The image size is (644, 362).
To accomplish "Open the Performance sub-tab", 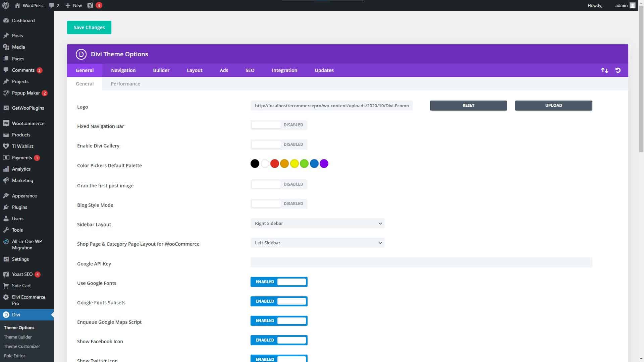I will 125,84.
